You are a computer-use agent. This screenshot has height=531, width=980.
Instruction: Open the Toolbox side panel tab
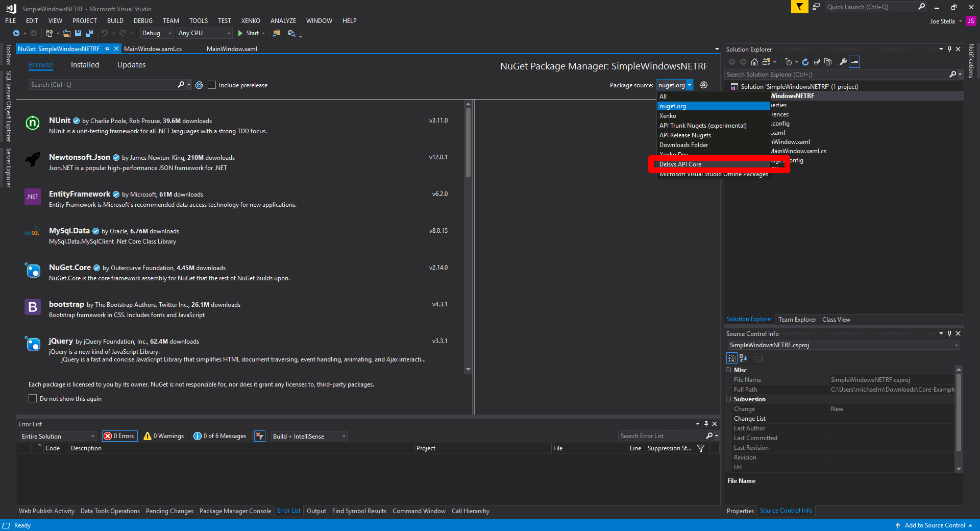(x=8, y=54)
